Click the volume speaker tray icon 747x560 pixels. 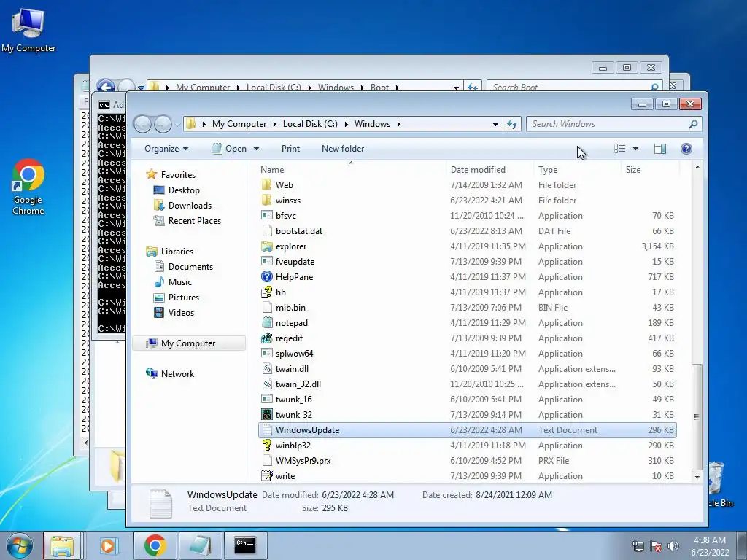673,546
